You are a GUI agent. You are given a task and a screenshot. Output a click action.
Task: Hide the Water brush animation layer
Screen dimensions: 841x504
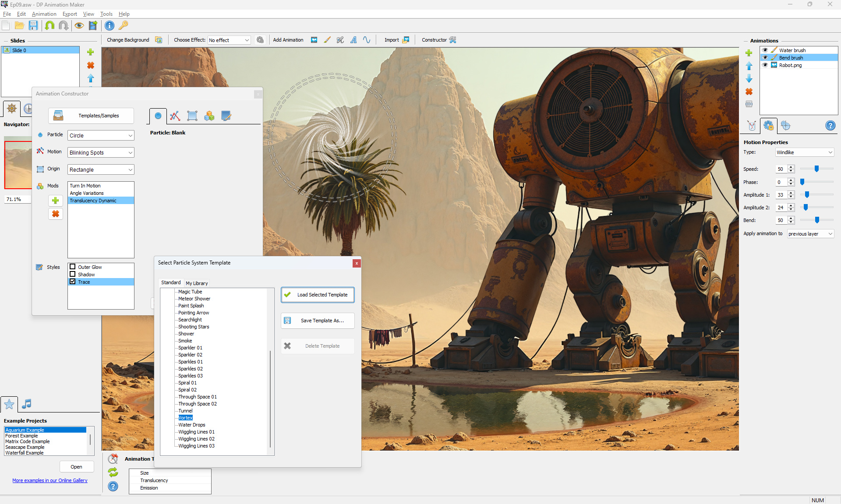coord(765,50)
